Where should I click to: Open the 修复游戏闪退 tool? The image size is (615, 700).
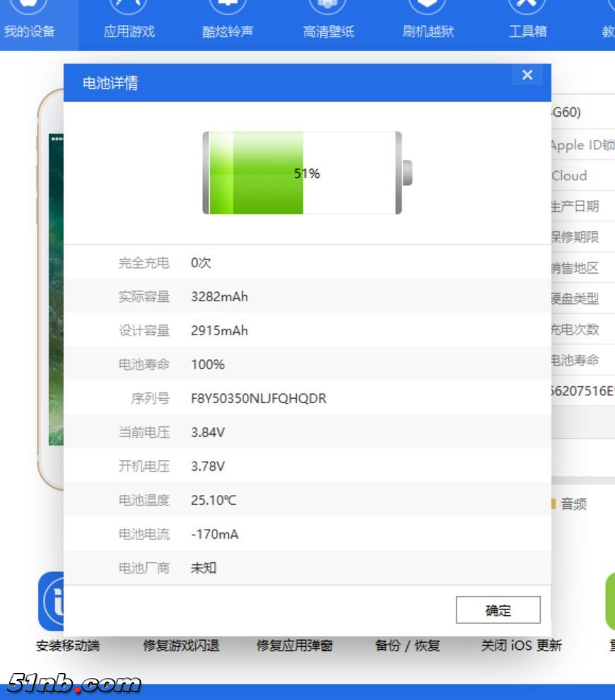pyautogui.click(x=181, y=646)
